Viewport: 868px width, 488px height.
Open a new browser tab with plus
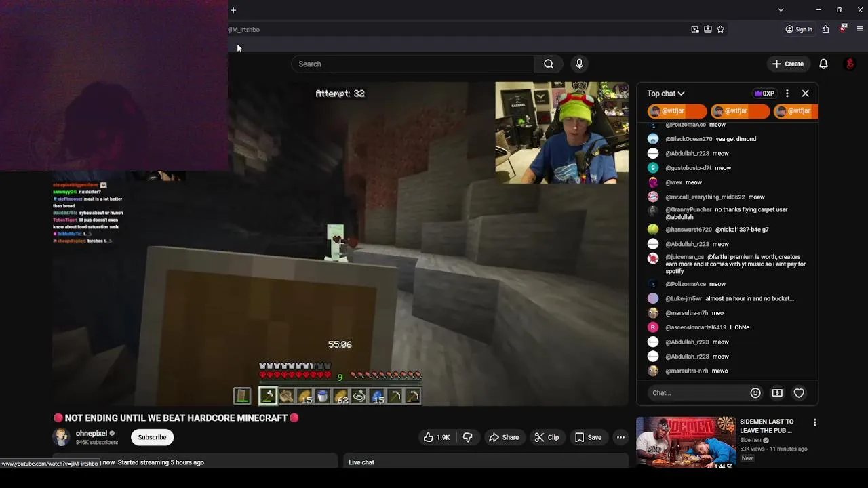(x=233, y=10)
